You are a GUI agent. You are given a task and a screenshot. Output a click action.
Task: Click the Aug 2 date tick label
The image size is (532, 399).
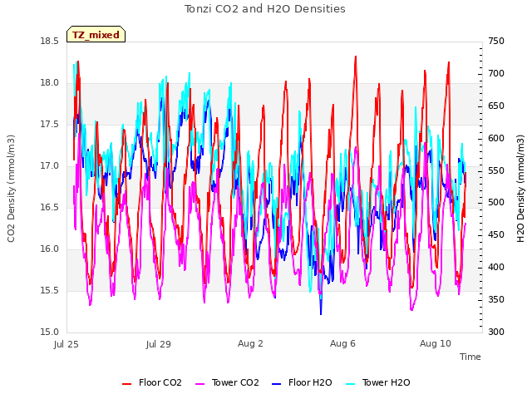[250, 343]
